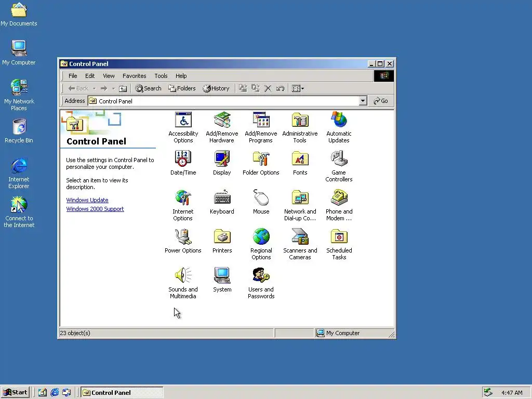Click the Back toolbar button
This screenshot has width=532, height=399.
click(78, 88)
